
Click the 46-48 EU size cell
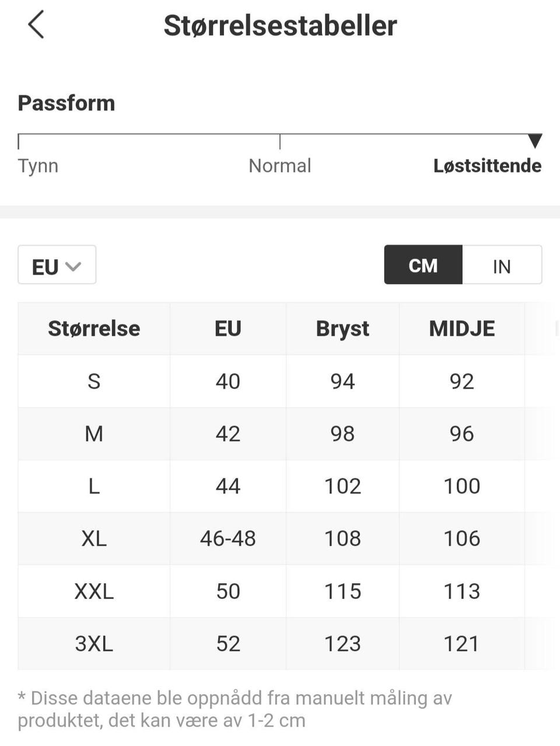click(228, 538)
